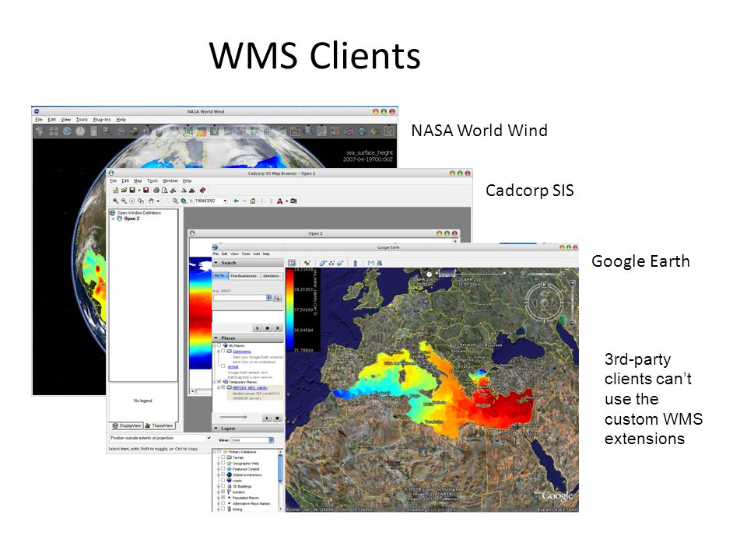
Task: Open Cadcorp position status dropdown
Action: click(x=209, y=438)
